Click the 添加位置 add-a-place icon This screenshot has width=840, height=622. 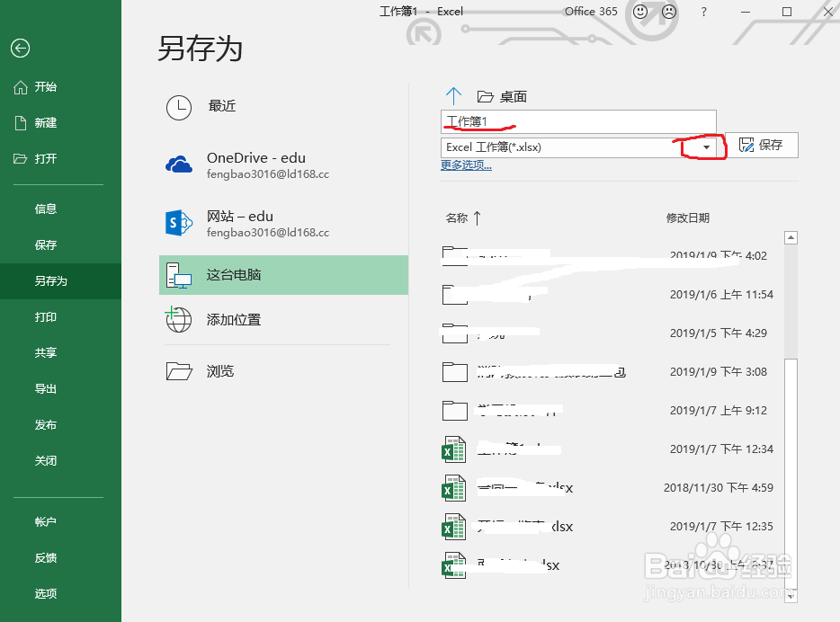(180, 320)
